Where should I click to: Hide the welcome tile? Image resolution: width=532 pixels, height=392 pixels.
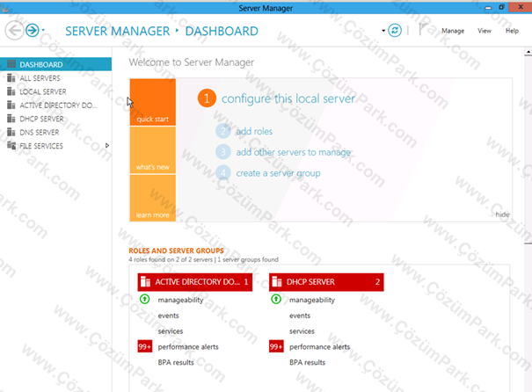click(x=502, y=214)
